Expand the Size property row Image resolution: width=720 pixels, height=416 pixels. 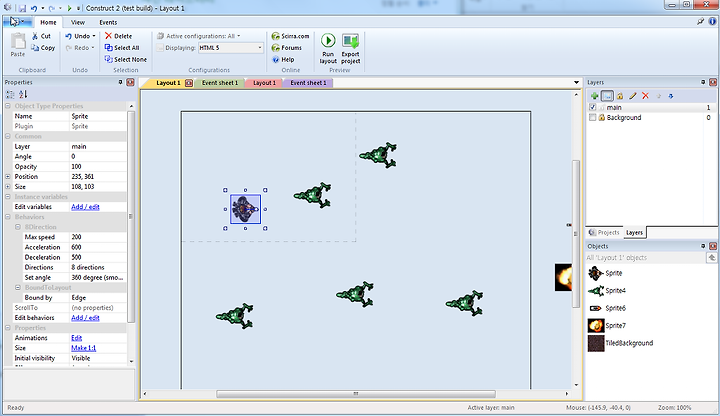pyautogui.click(x=8, y=186)
